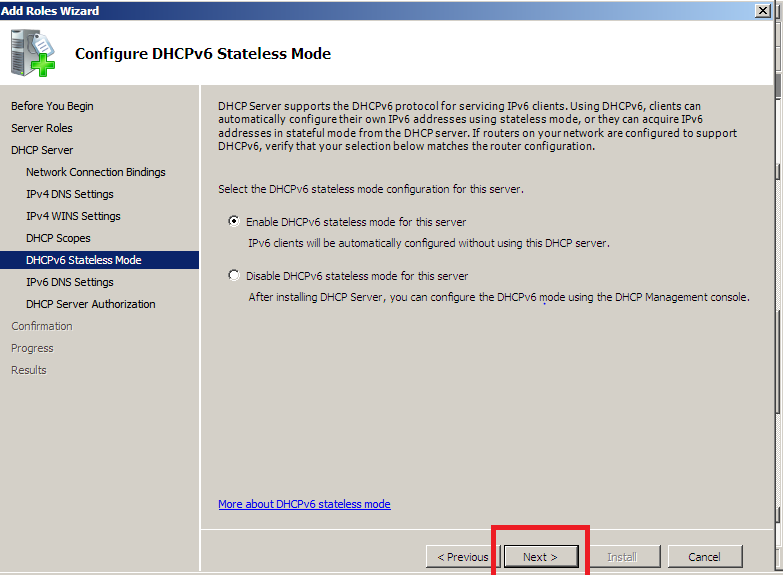Go back with Previous button
The height and width of the screenshot is (575, 783).
click(x=463, y=557)
